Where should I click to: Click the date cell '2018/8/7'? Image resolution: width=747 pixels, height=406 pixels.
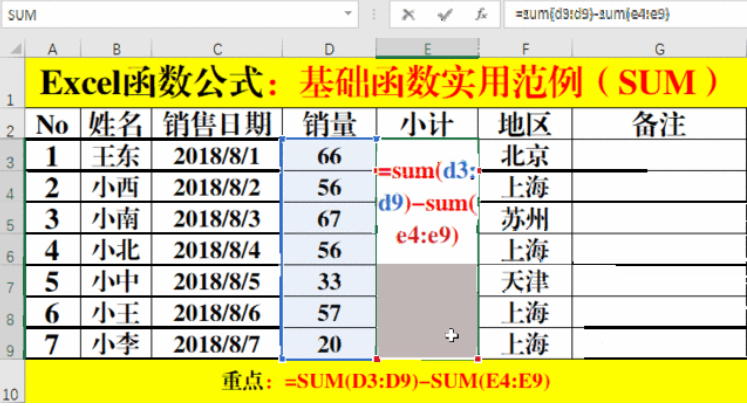(x=217, y=344)
